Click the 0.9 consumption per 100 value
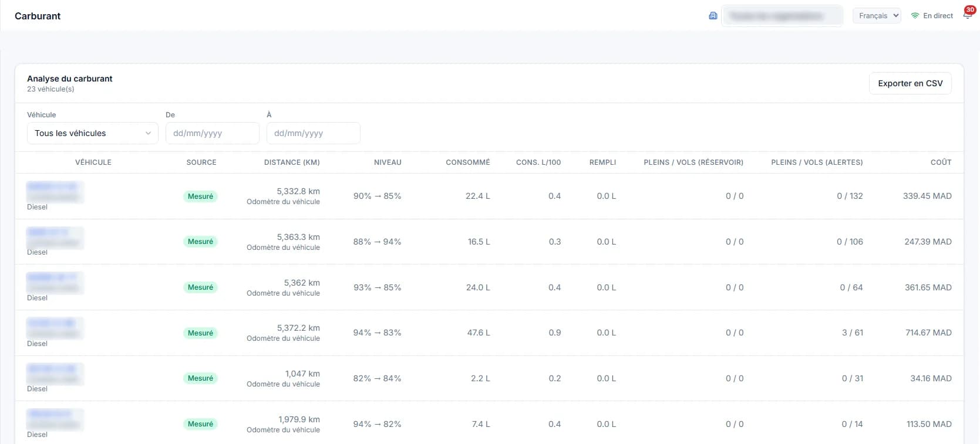The height and width of the screenshot is (444, 980). pyautogui.click(x=555, y=333)
